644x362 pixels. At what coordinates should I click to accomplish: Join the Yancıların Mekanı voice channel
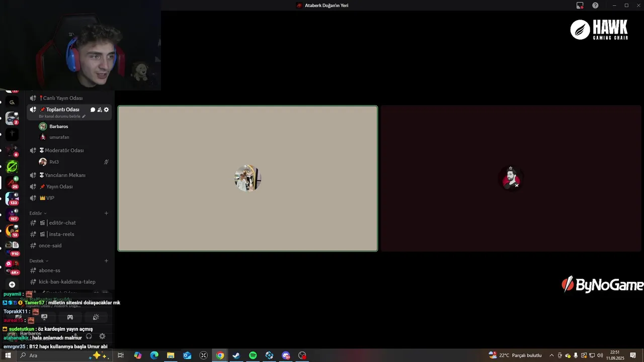(x=69, y=175)
